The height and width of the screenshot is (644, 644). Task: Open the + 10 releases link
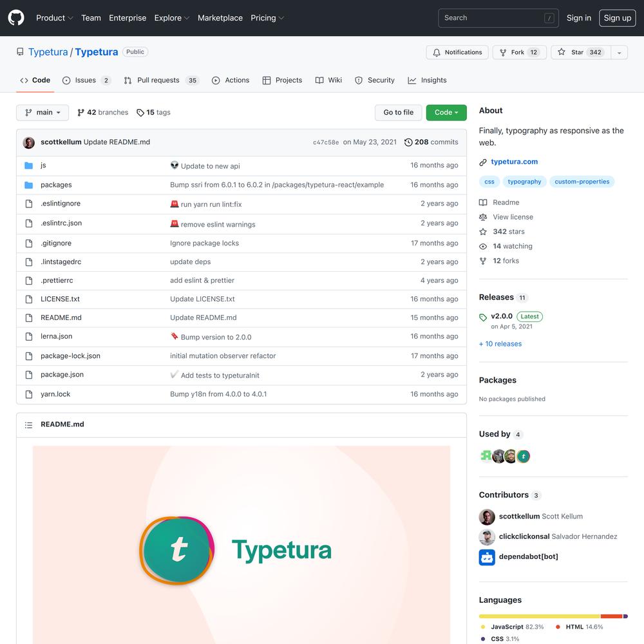[x=500, y=344]
